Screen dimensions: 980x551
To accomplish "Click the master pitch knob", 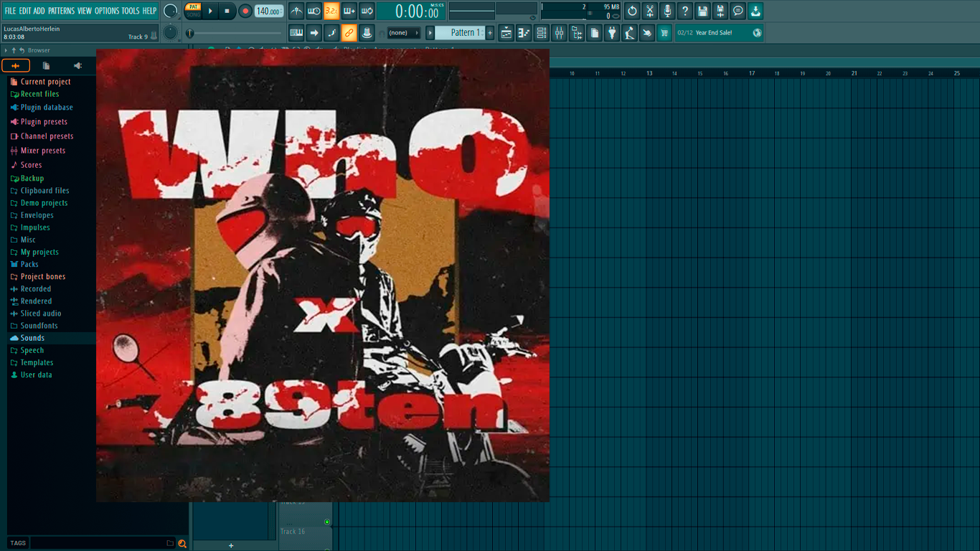I will [x=170, y=33].
